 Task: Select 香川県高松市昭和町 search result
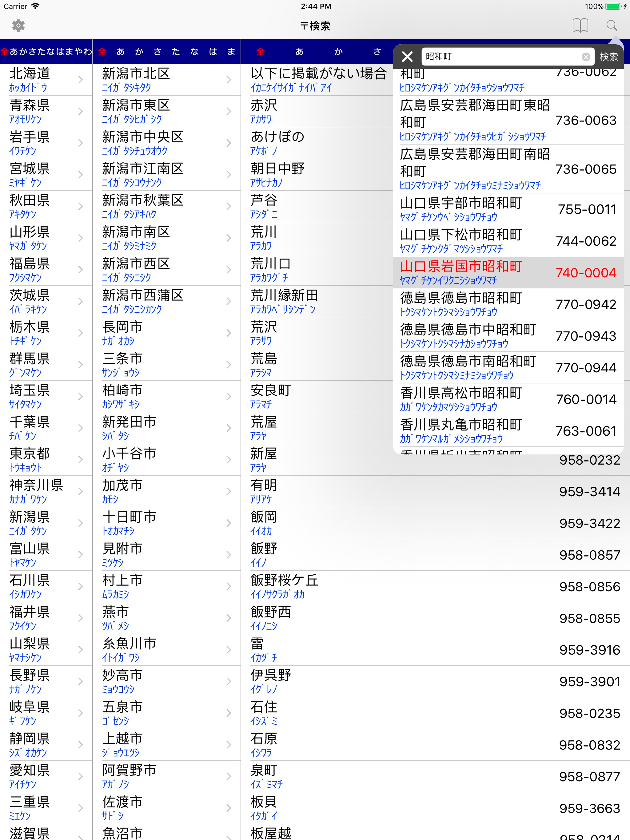pos(508,399)
